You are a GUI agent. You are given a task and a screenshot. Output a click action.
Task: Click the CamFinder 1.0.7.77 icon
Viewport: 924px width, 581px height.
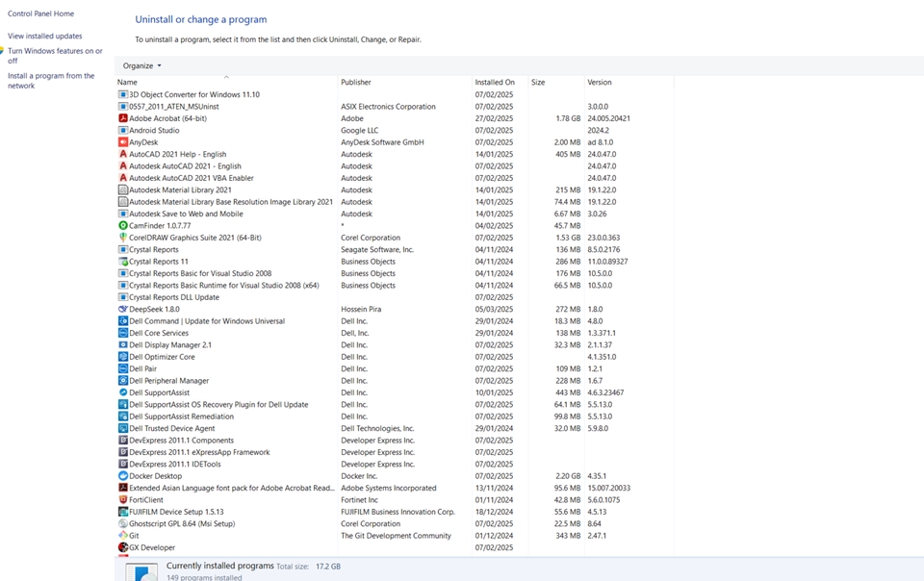pyautogui.click(x=123, y=225)
